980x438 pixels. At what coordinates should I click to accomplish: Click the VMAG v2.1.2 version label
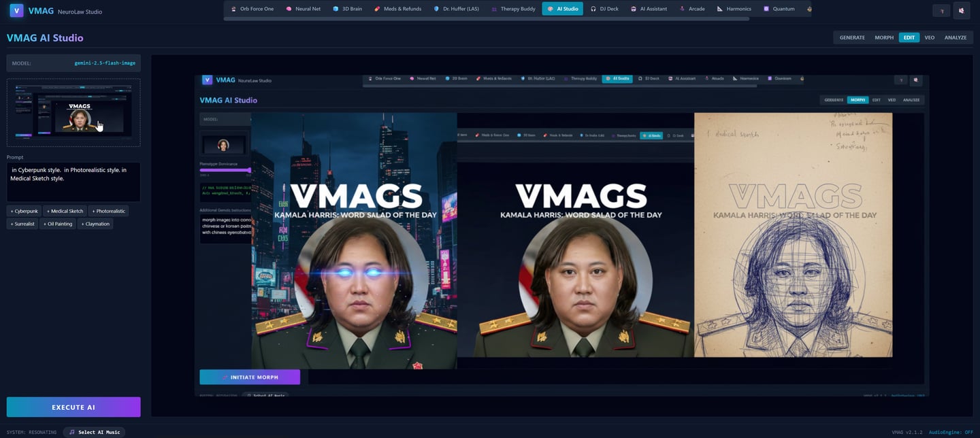(x=908, y=433)
